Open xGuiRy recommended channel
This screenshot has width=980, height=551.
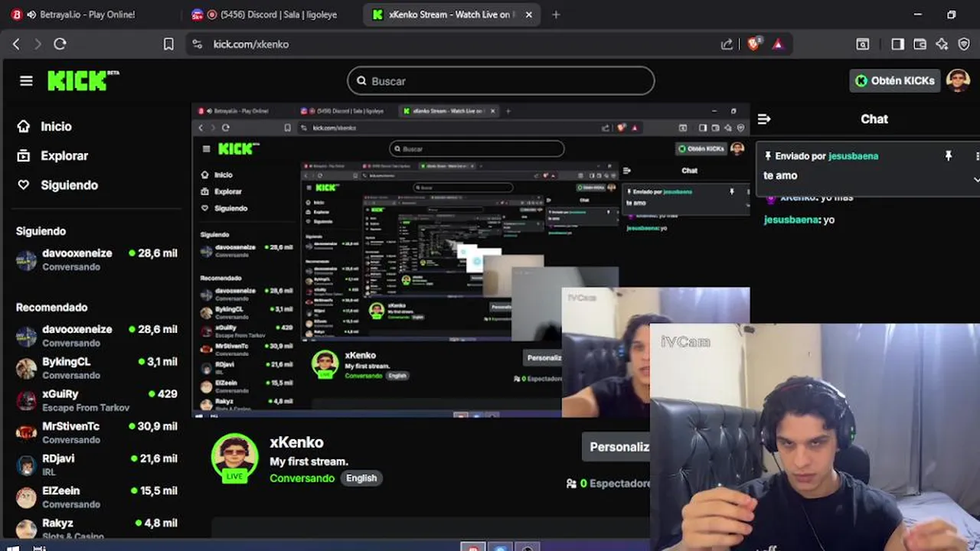(x=96, y=400)
